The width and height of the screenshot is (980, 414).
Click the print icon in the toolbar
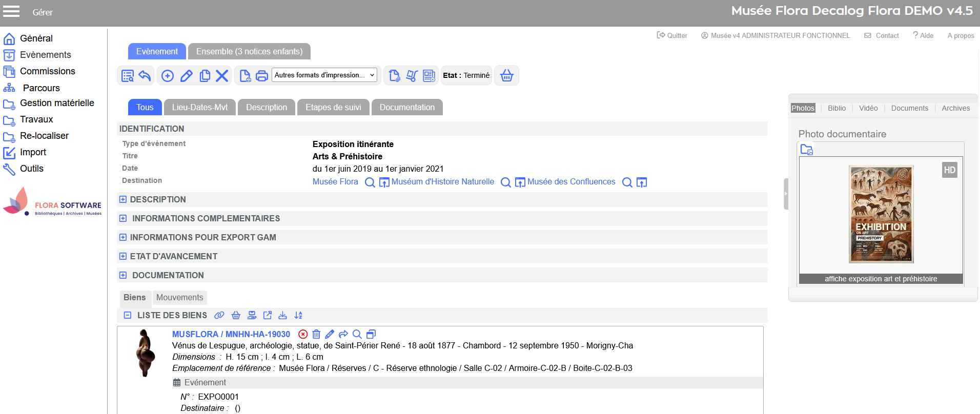pyautogui.click(x=261, y=76)
